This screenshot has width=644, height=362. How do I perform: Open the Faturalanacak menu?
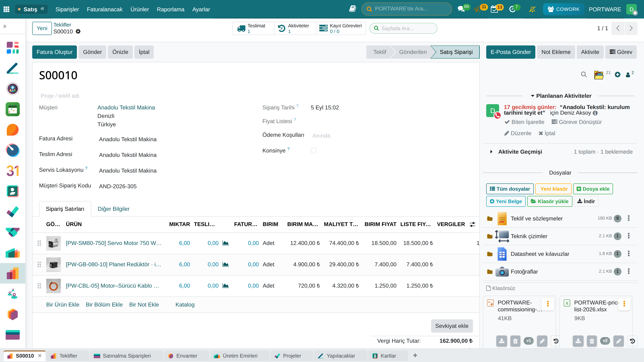(104, 9)
